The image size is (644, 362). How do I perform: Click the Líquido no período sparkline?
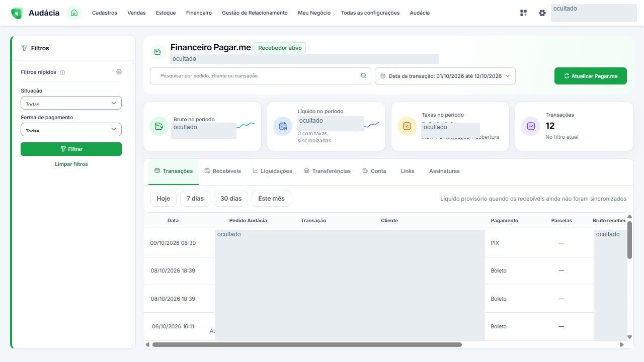(x=371, y=125)
